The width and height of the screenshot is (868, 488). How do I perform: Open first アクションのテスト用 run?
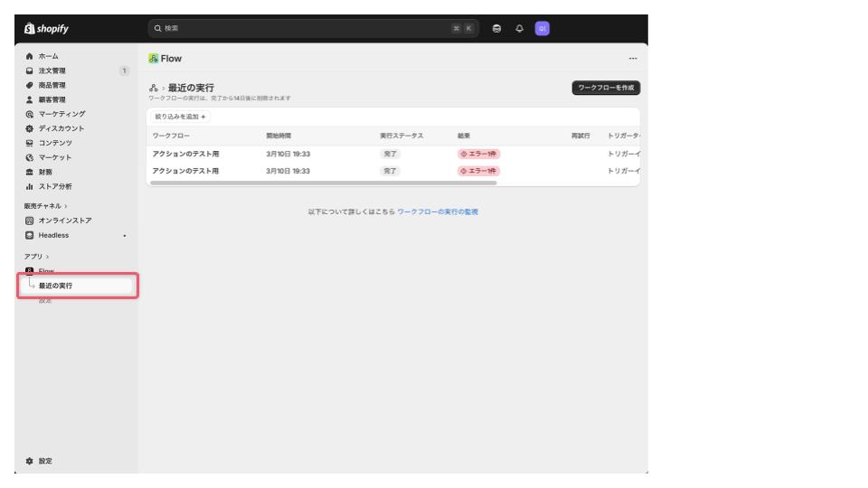(185, 154)
